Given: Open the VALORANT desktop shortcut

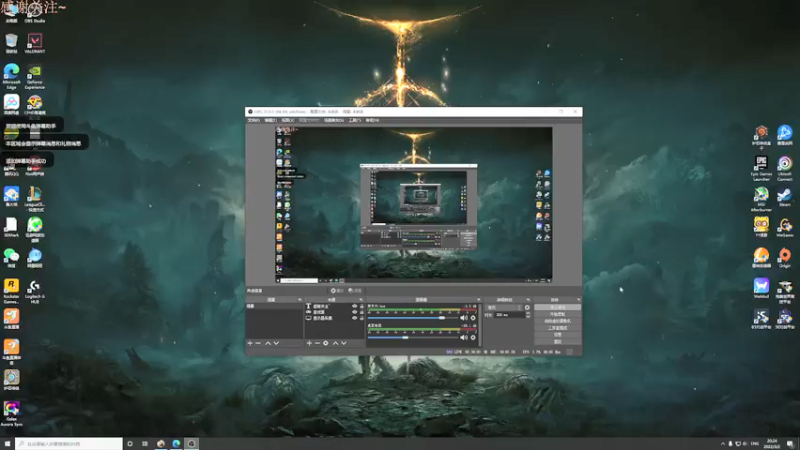Looking at the screenshot, I should pyautogui.click(x=35, y=43).
